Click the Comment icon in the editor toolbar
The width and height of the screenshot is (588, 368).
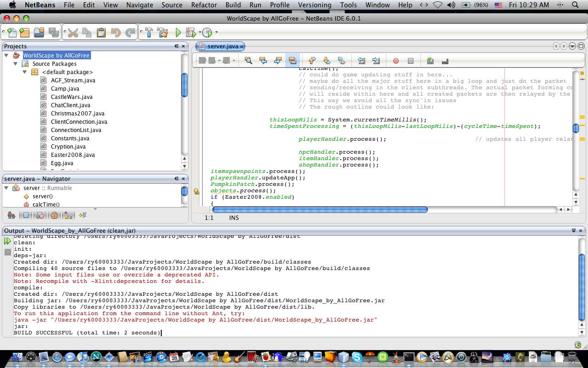click(430, 60)
